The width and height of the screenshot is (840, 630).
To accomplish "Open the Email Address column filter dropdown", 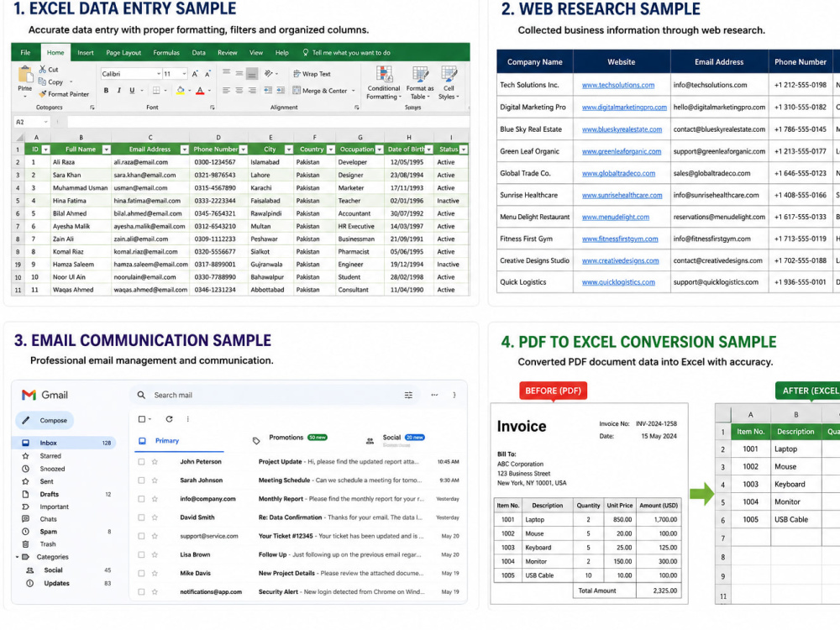I will tap(184, 150).
